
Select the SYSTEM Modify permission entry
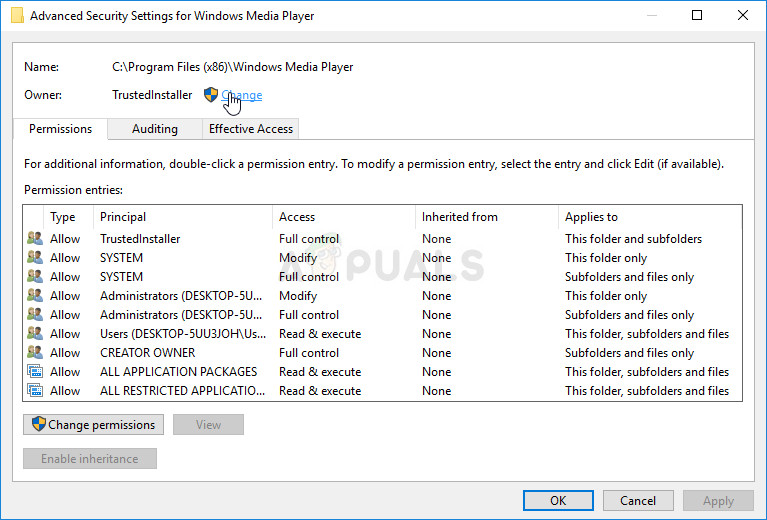point(300,258)
